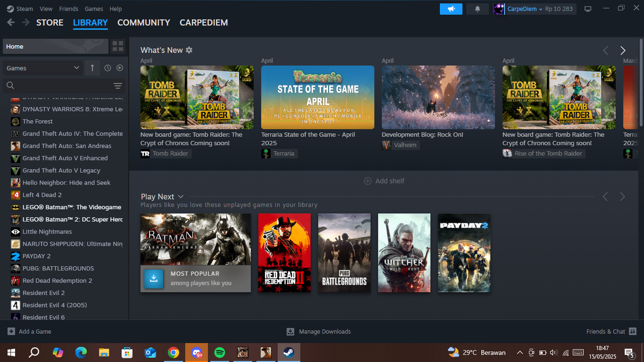Click the Valheim game tag

click(400, 145)
